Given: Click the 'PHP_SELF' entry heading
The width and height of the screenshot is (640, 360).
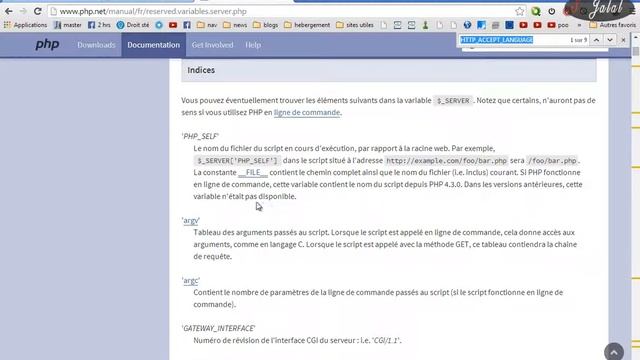Looking at the screenshot, I should coord(200,136).
